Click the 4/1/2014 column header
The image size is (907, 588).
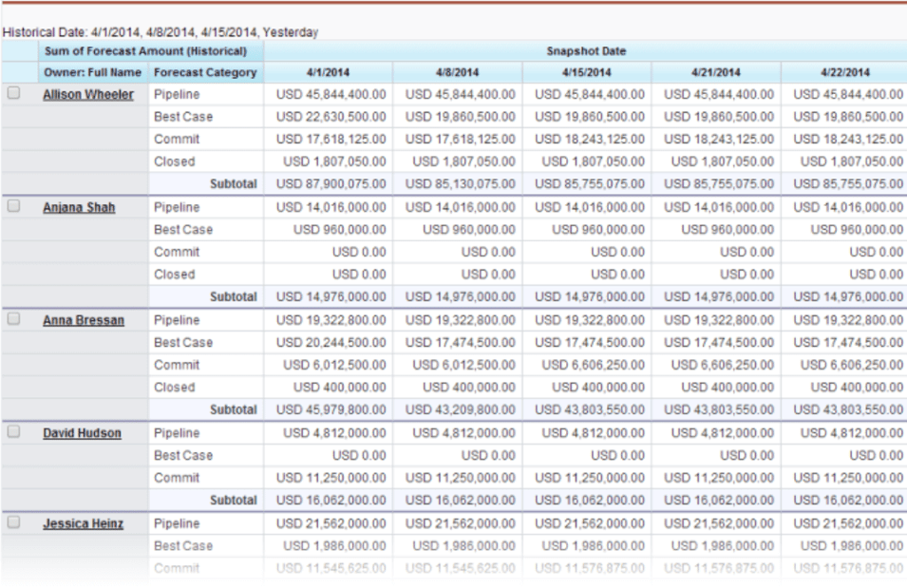coord(328,72)
